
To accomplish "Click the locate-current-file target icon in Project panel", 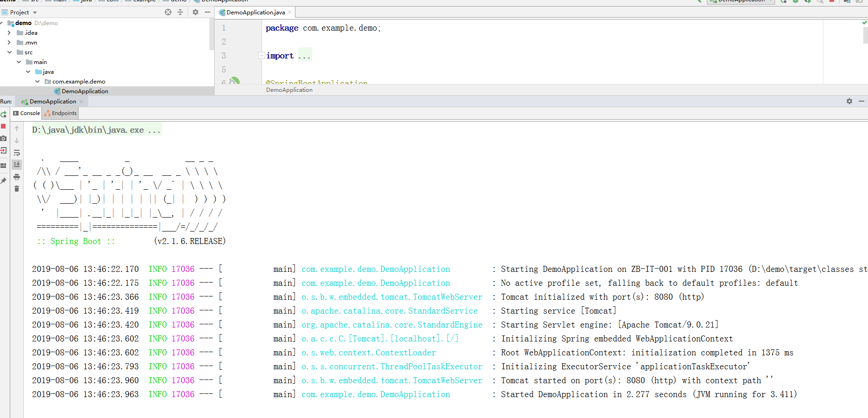I will 168,12.
